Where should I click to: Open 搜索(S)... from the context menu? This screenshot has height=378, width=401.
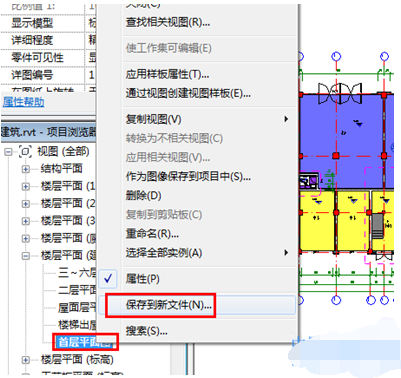tap(146, 331)
